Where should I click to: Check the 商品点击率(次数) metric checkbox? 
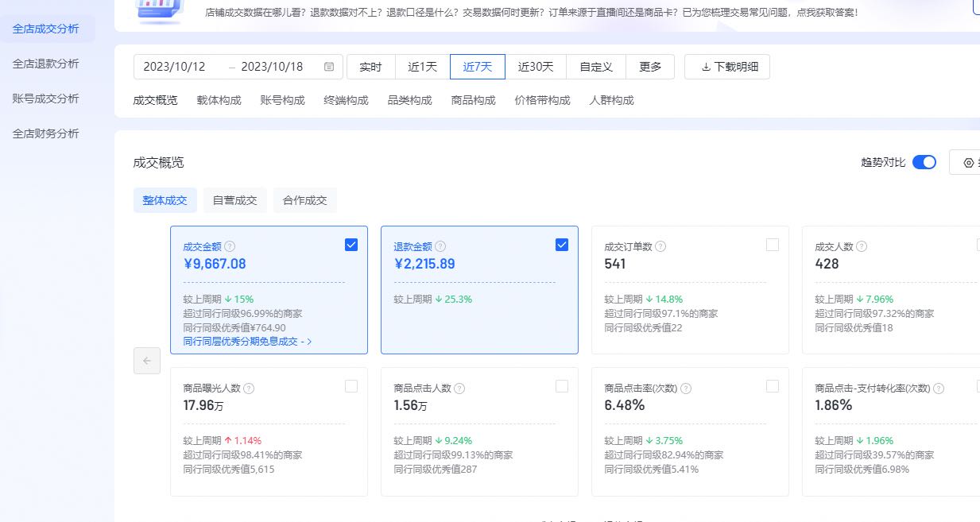773,386
